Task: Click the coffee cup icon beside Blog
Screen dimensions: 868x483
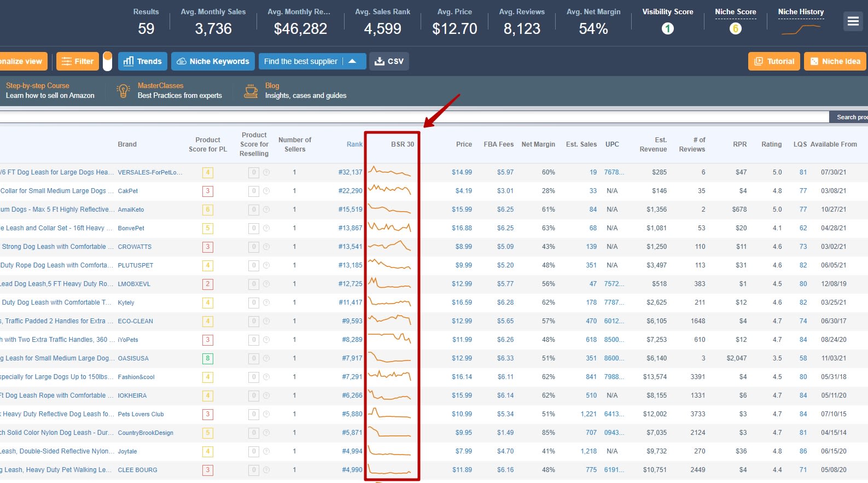Action: (251, 91)
